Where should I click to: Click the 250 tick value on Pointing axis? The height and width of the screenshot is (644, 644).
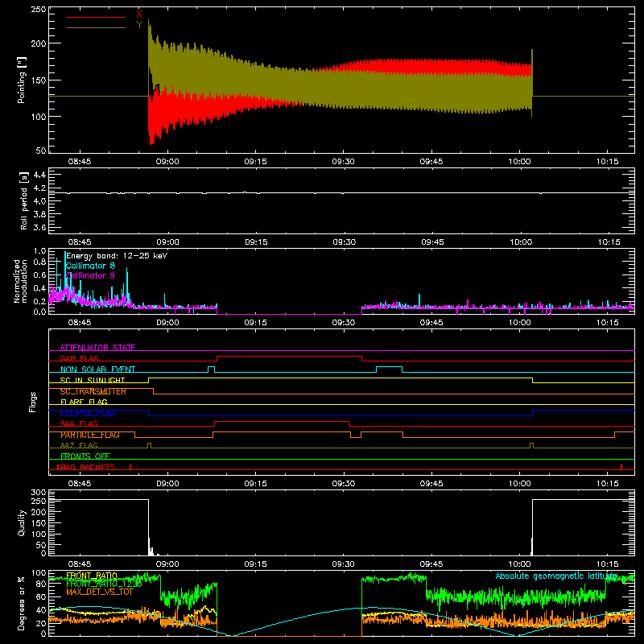(x=39, y=10)
